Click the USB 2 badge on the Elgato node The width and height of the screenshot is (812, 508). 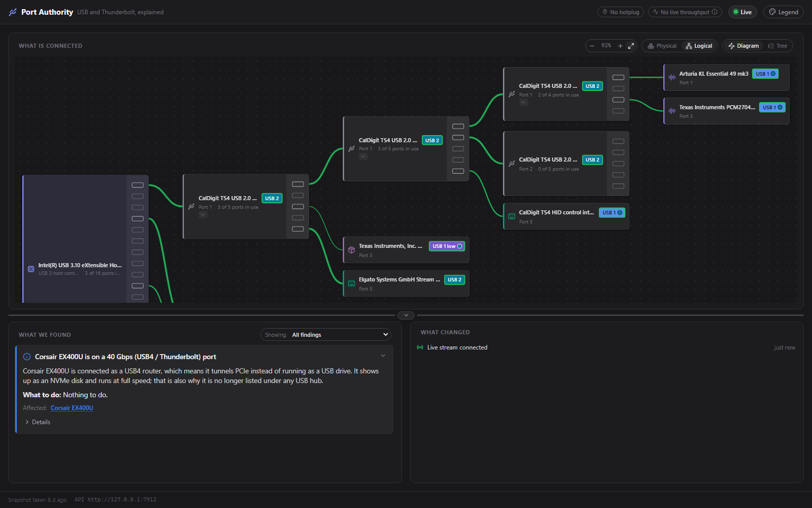pyautogui.click(x=455, y=280)
